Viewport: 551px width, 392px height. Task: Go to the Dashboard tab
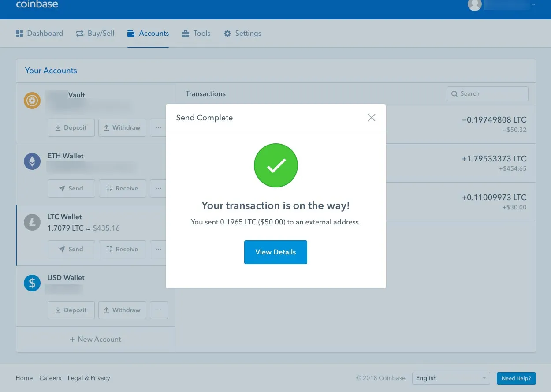pyautogui.click(x=39, y=33)
